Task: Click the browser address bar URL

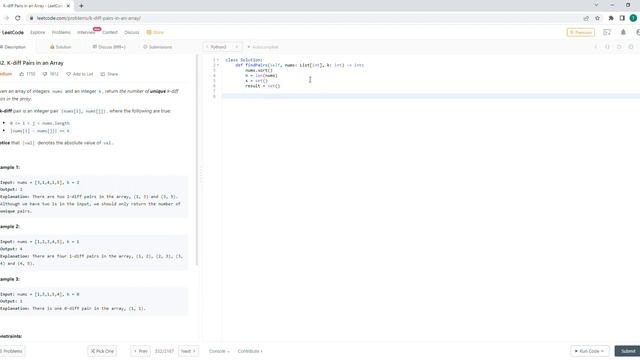Action: tap(89, 18)
